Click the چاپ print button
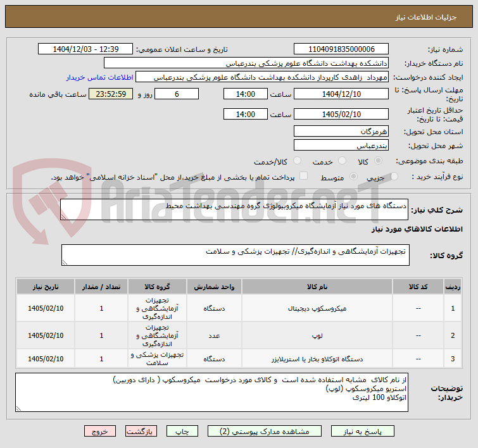The image size is (478, 448). 182,432
